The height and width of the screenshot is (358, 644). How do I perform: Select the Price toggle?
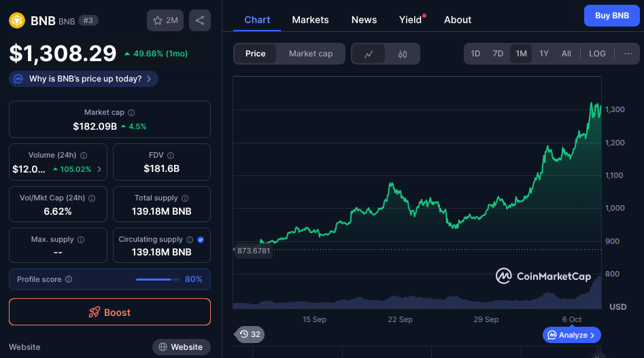coord(255,54)
